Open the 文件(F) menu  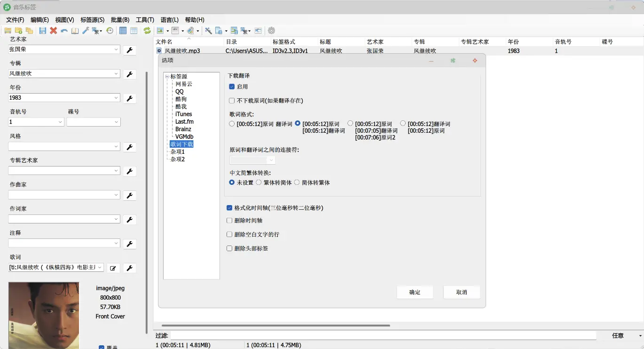15,20
